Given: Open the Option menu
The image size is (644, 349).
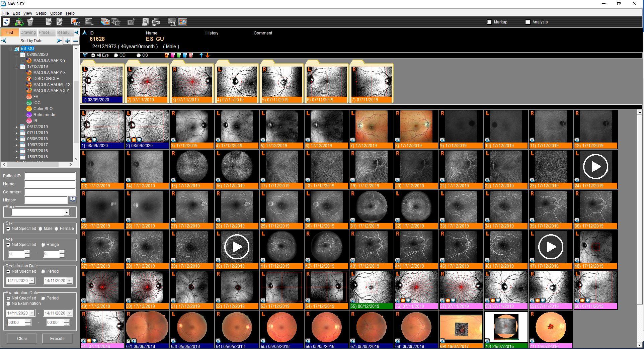Looking at the screenshot, I should 56,13.
